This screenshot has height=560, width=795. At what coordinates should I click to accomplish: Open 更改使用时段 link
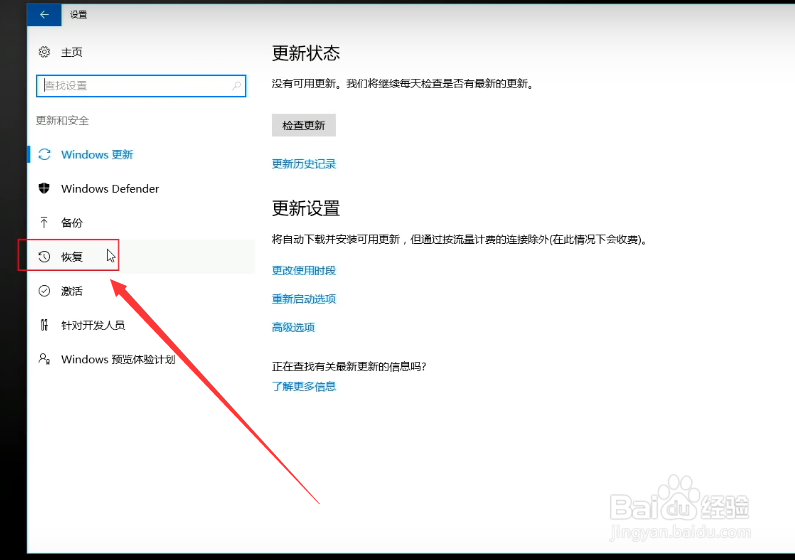point(304,271)
